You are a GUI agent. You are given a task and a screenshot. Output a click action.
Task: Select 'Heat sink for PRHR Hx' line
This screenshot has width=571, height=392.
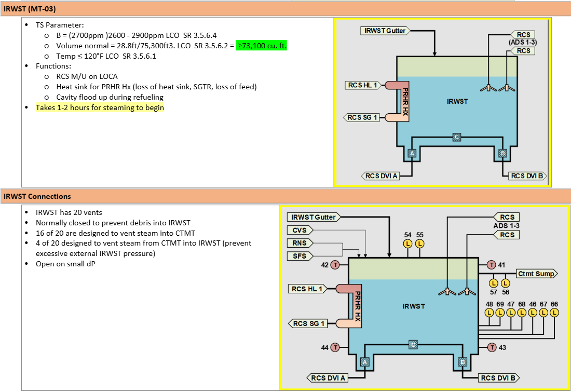pos(156,87)
